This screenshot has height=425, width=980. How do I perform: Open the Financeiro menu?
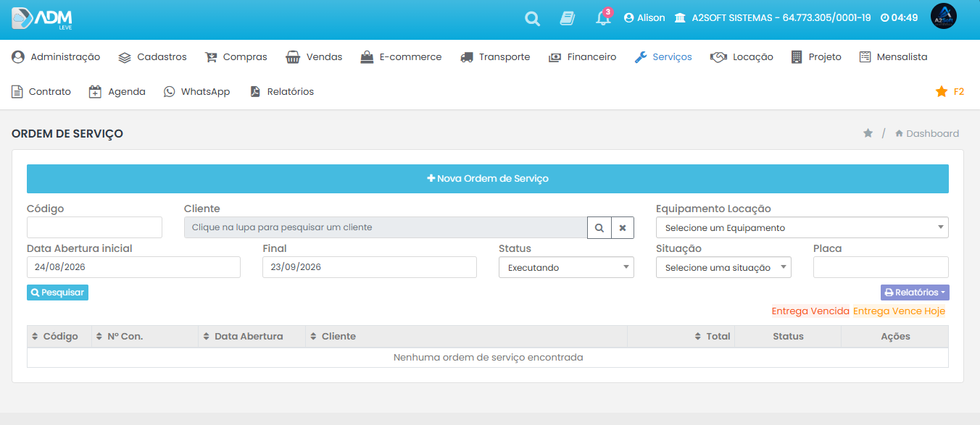tap(582, 57)
